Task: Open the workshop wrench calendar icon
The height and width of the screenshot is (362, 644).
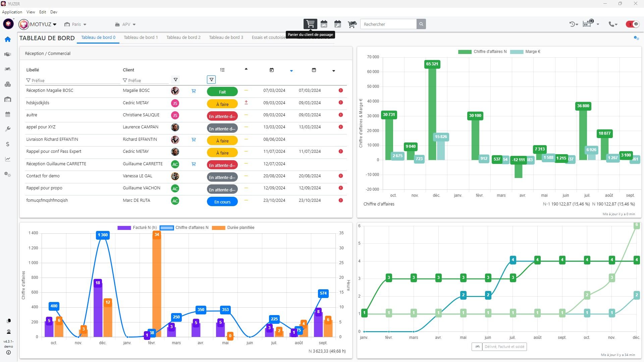Action: tap(338, 24)
